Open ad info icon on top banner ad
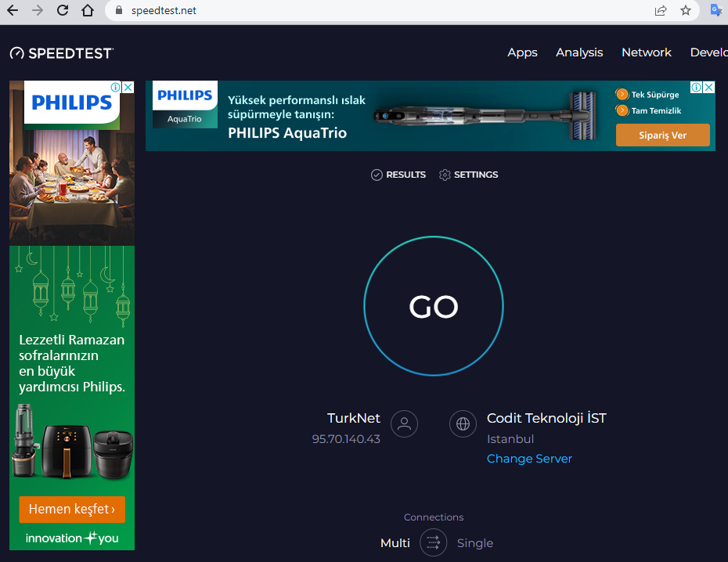 [x=697, y=87]
